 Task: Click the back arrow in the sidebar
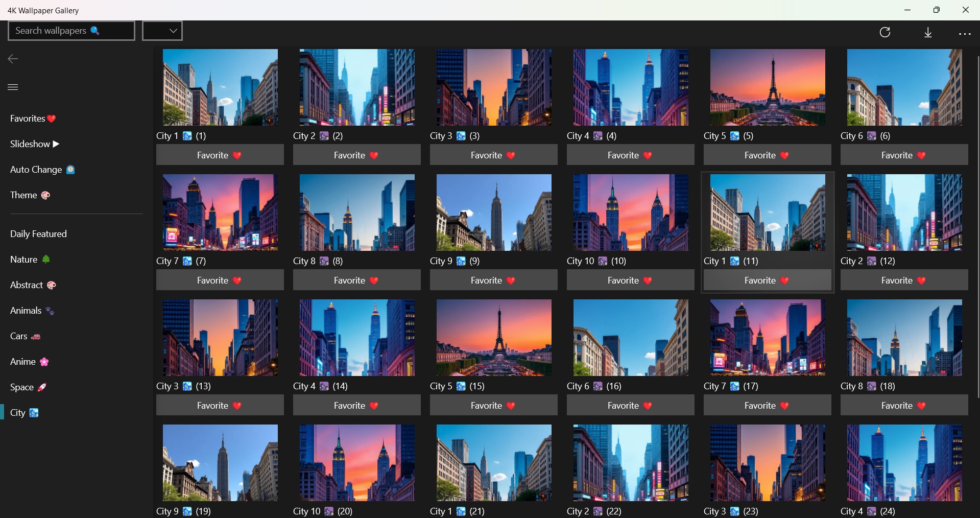(13, 59)
